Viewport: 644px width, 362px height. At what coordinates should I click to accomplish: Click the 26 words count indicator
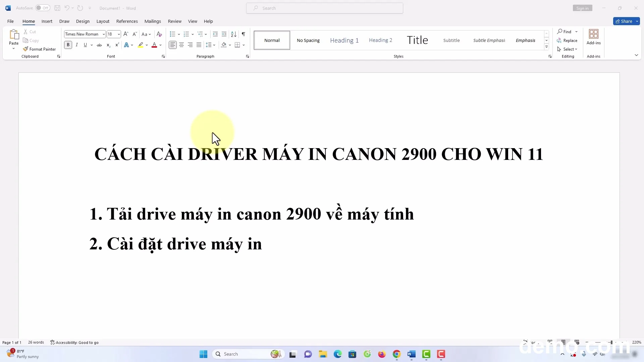[36, 342]
